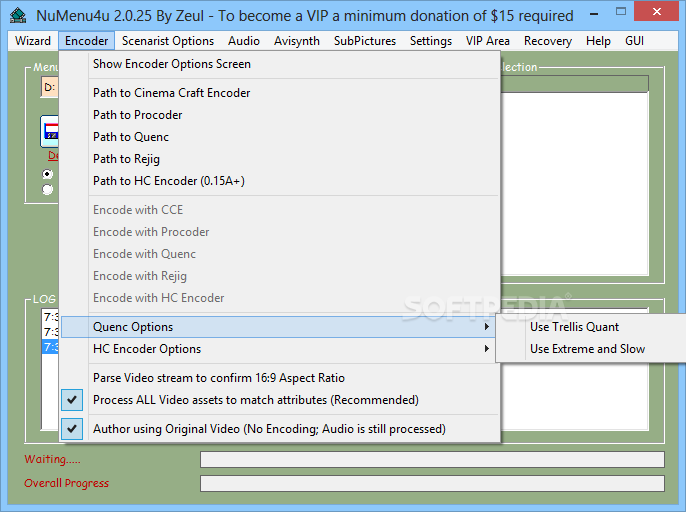Select the upper radio button left panel

(x=47, y=174)
